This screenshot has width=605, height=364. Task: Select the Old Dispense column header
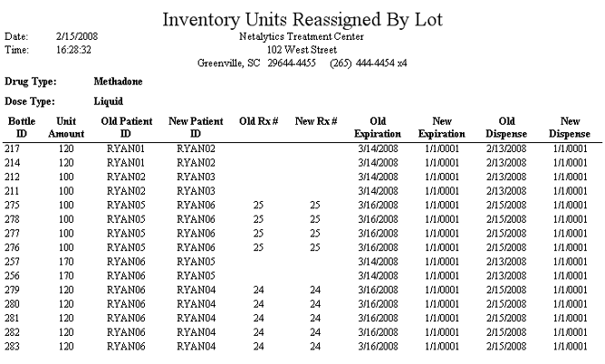tap(506, 128)
